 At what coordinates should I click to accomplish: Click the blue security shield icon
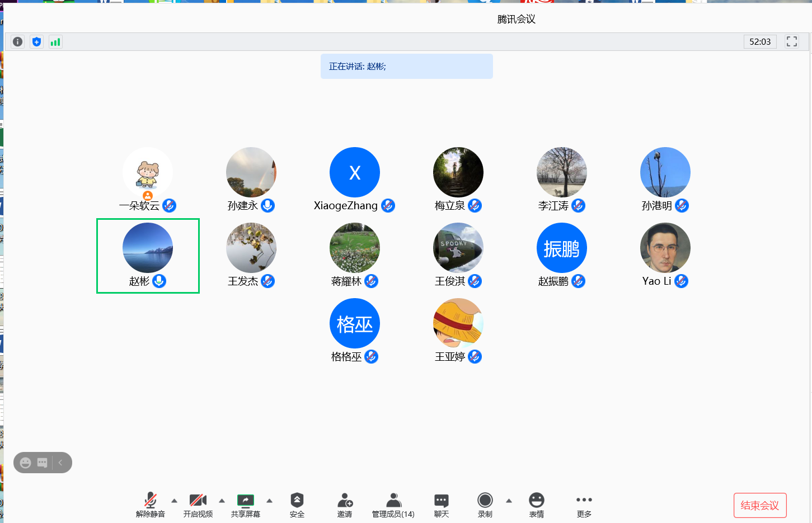pos(37,42)
